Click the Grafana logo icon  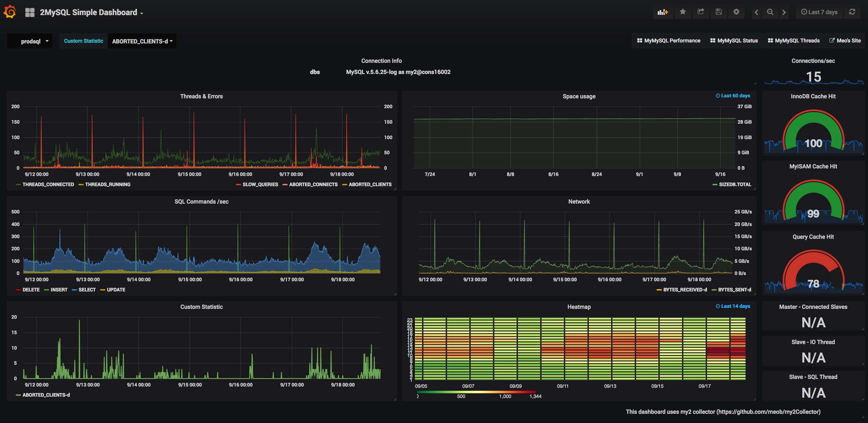pyautogui.click(x=10, y=12)
